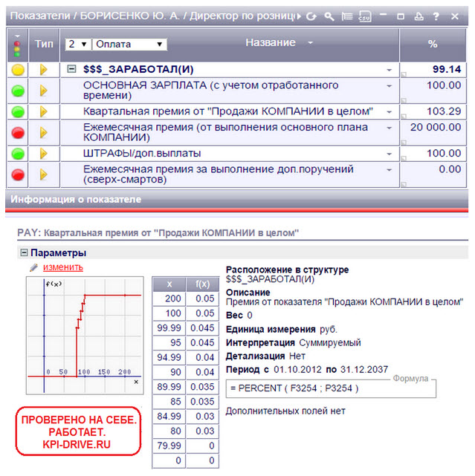Screen dimensions: 475x476
Task: Click the formula field PERCENT ( F3254 ; P3254 )
Action: 331,388
